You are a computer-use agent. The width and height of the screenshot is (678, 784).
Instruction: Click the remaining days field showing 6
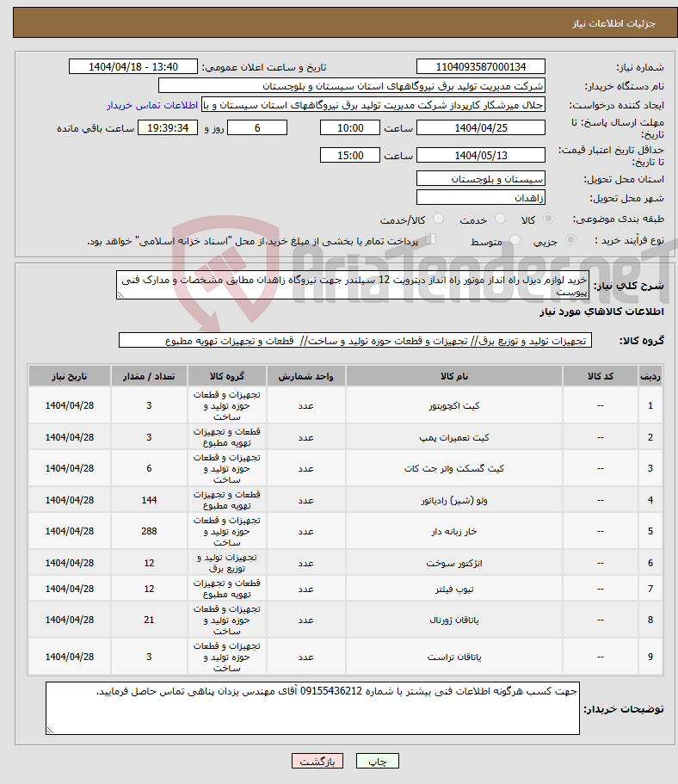pyautogui.click(x=257, y=128)
